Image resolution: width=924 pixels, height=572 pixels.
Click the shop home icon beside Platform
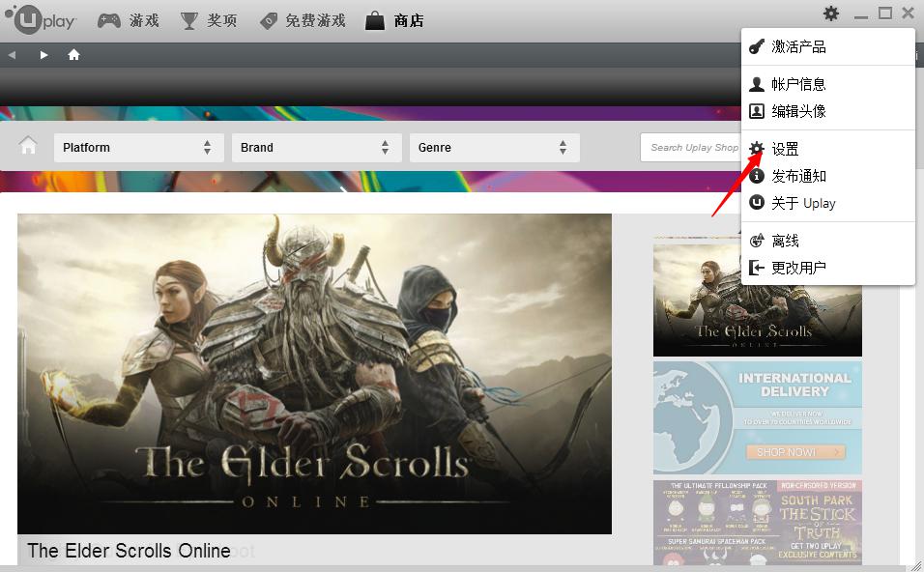pyautogui.click(x=28, y=145)
